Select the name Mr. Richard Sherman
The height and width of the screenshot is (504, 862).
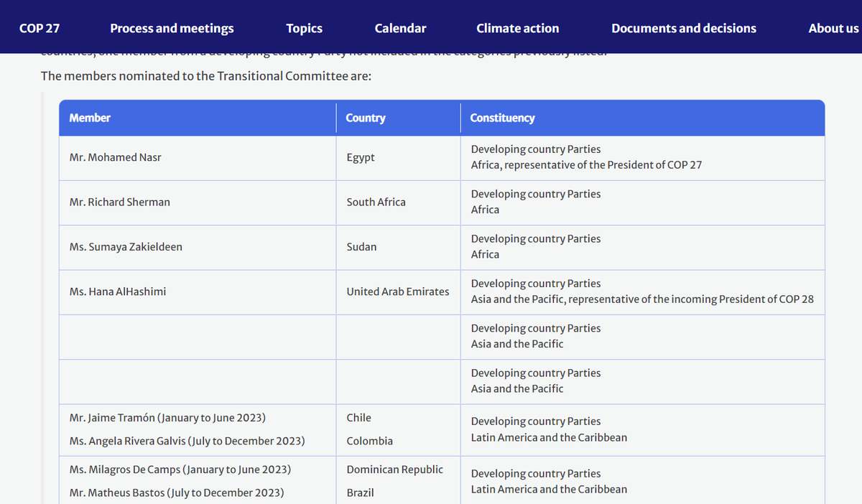coord(120,202)
